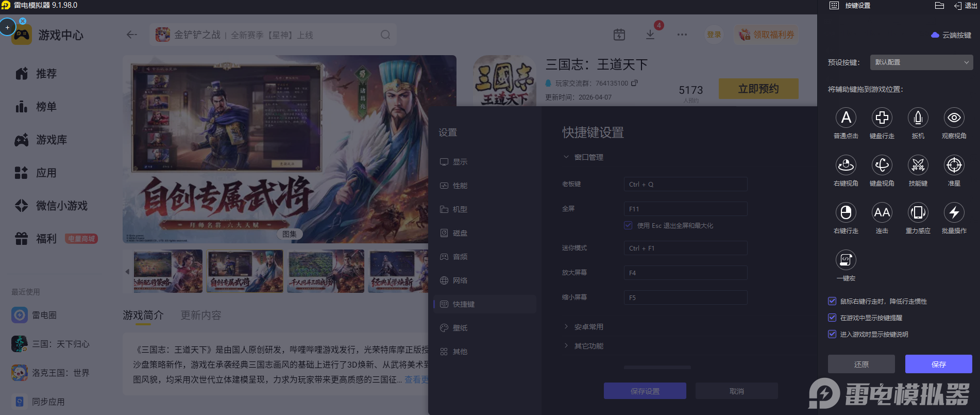Viewport: 980px width, 415px height.
Task: Click 取消 in the settings dialog
Action: (x=737, y=391)
